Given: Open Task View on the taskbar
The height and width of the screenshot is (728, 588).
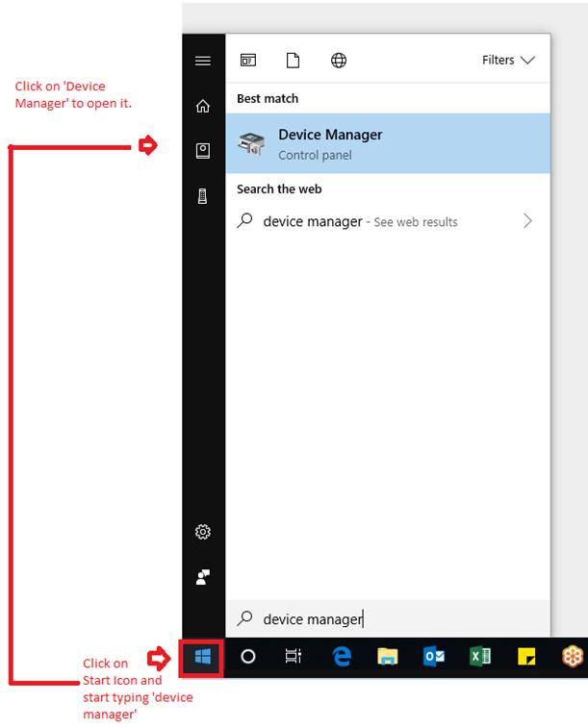Looking at the screenshot, I should click(x=294, y=657).
